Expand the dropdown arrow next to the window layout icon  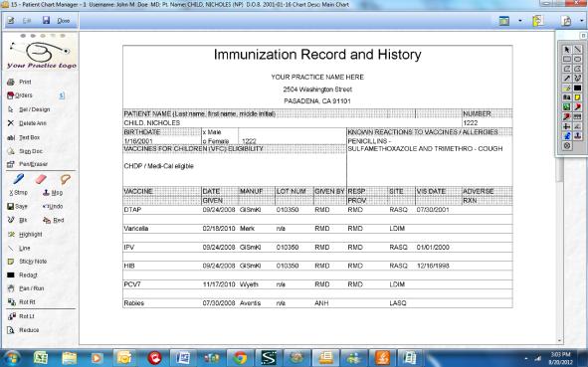[x=519, y=21]
